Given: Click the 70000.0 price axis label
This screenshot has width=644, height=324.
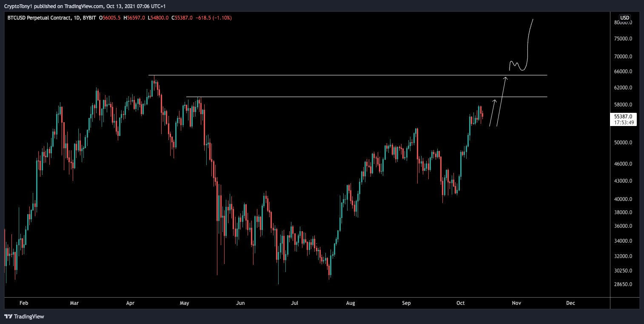Looking at the screenshot, I should point(623,56).
